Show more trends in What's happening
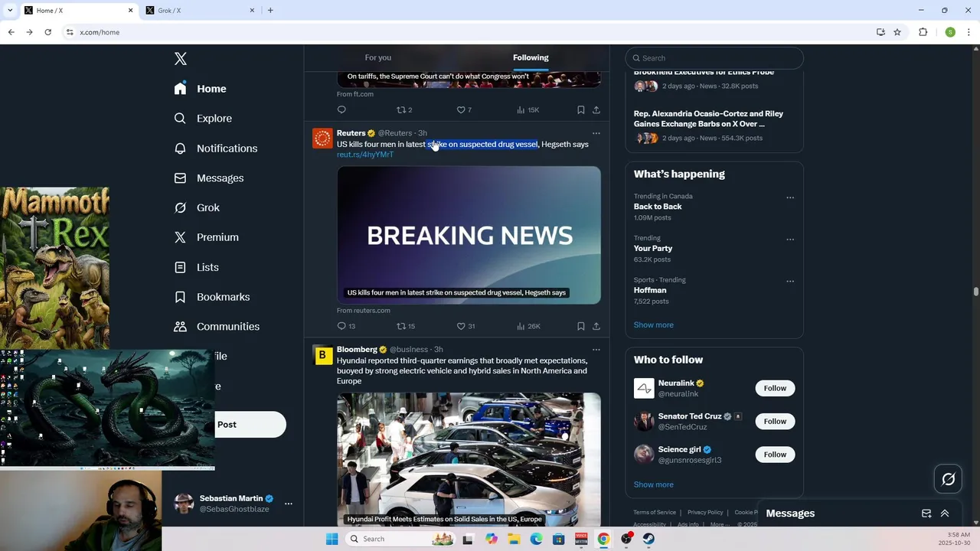The height and width of the screenshot is (551, 980). tap(654, 325)
